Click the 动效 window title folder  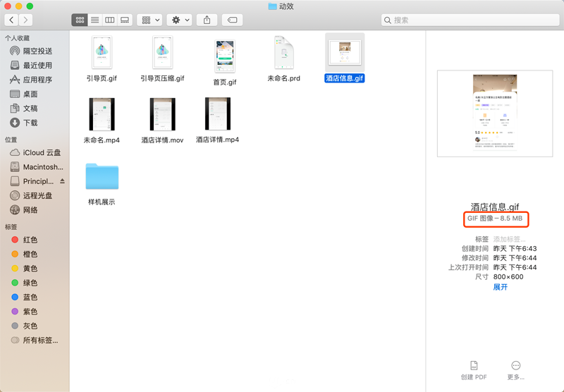click(281, 6)
